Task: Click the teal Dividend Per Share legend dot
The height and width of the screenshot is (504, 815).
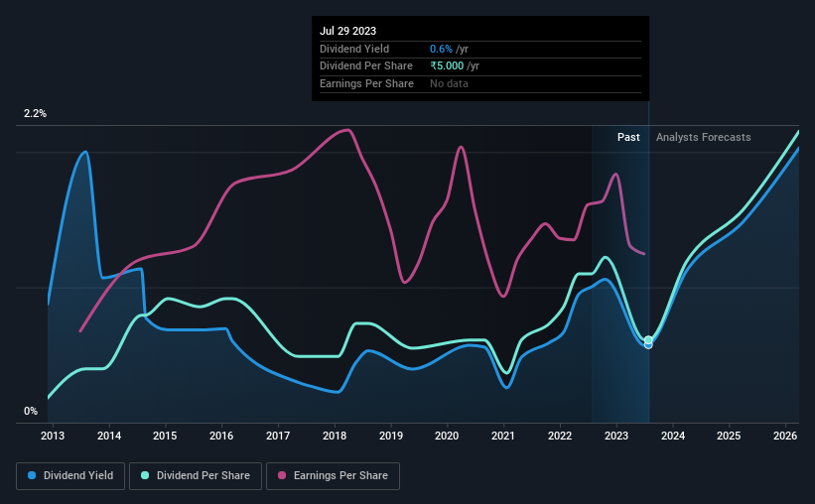Action: [x=145, y=475]
